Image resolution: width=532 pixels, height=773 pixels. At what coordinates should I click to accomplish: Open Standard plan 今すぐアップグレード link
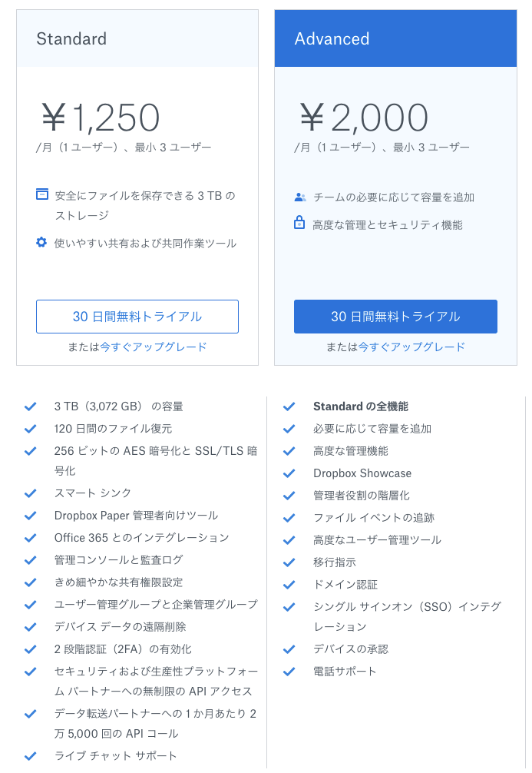154,347
